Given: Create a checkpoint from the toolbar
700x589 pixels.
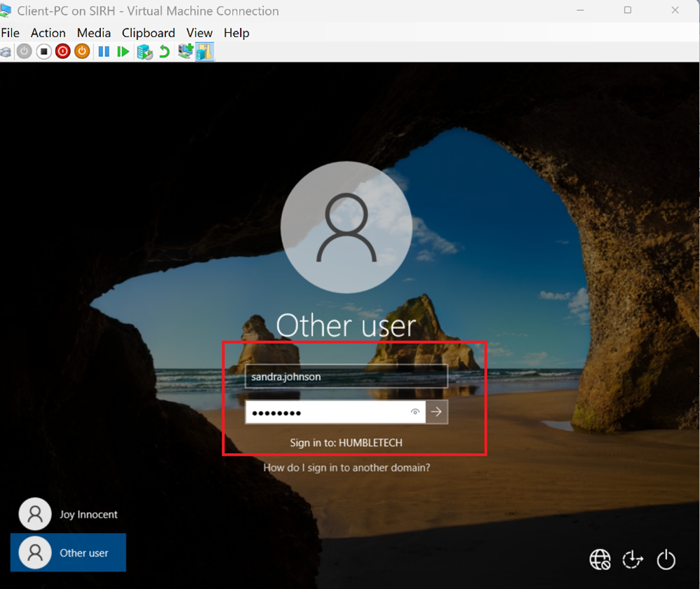Looking at the screenshot, I should pos(144,52).
